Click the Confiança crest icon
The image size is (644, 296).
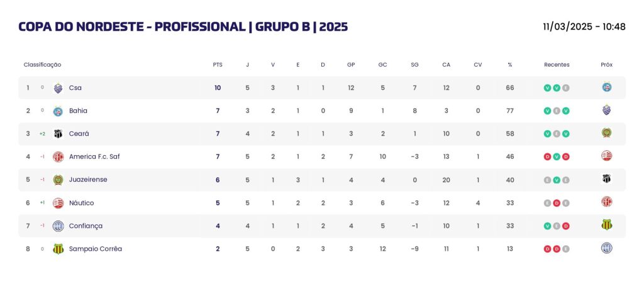click(x=58, y=226)
